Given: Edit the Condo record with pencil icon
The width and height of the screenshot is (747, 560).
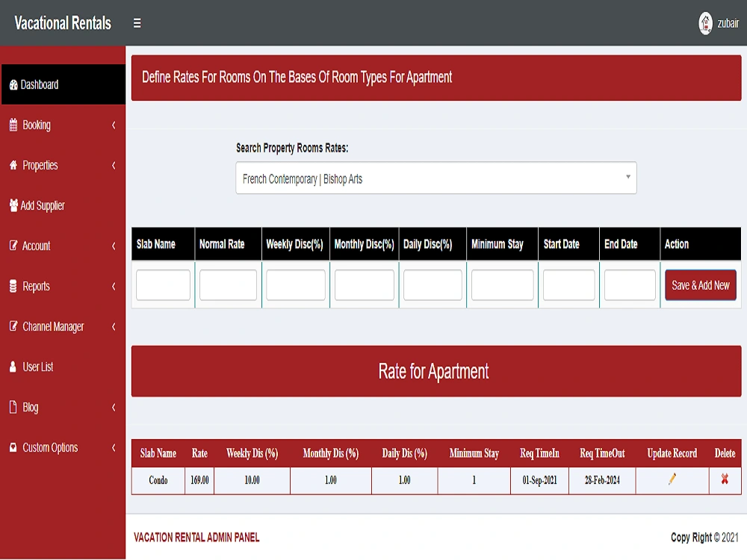Looking at the screenshot, I should (x=672, y=479).
